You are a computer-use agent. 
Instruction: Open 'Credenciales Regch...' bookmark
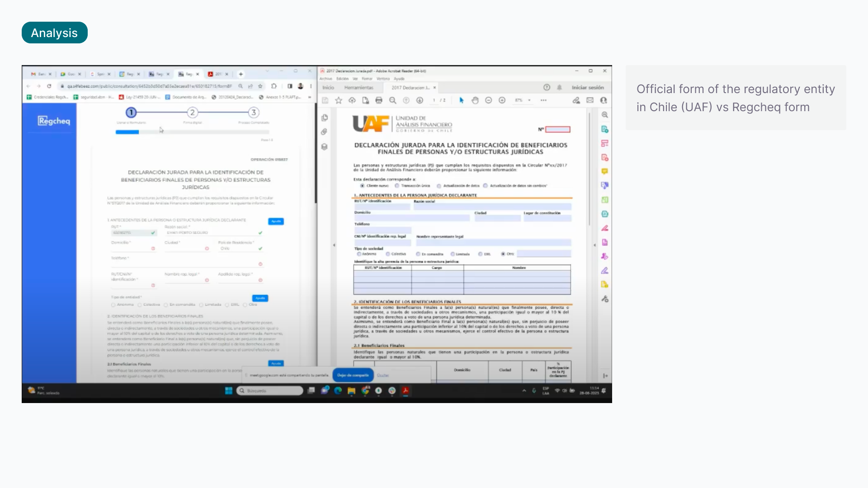[x=47, y=97]
